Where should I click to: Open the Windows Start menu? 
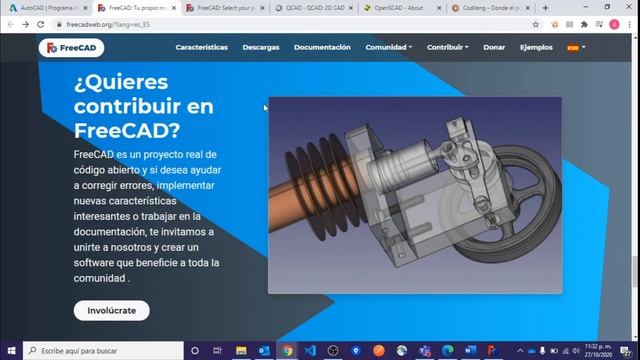(11, 351)
